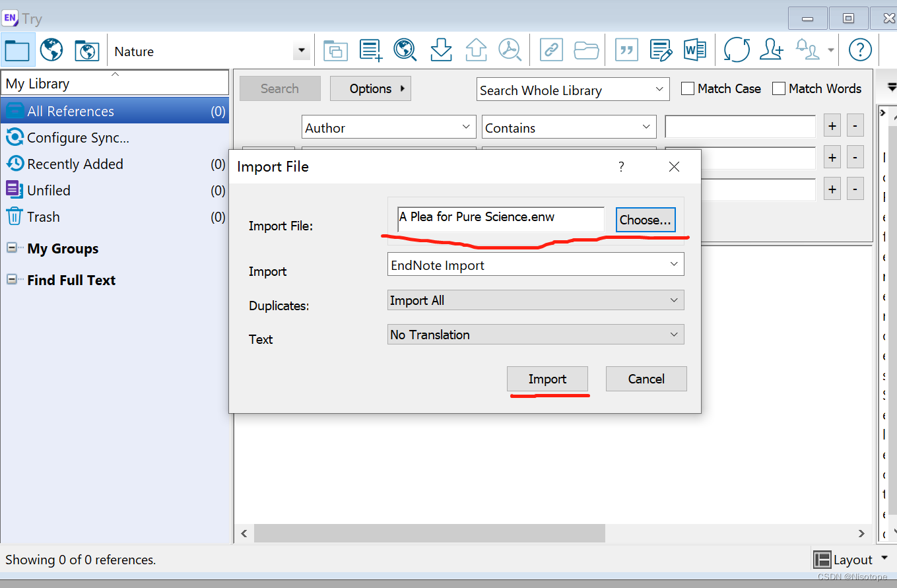The width and height of the screenshot is (897, 588).
Task: Click the horizontal scrollbar thumb
Action: click(x=429, y=533)
